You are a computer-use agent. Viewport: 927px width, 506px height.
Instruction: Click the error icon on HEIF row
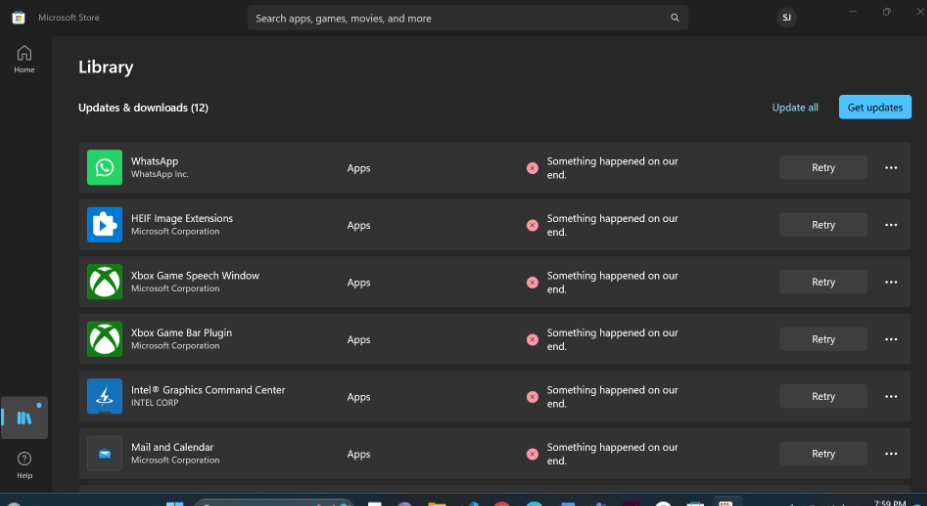click(533, 225)
